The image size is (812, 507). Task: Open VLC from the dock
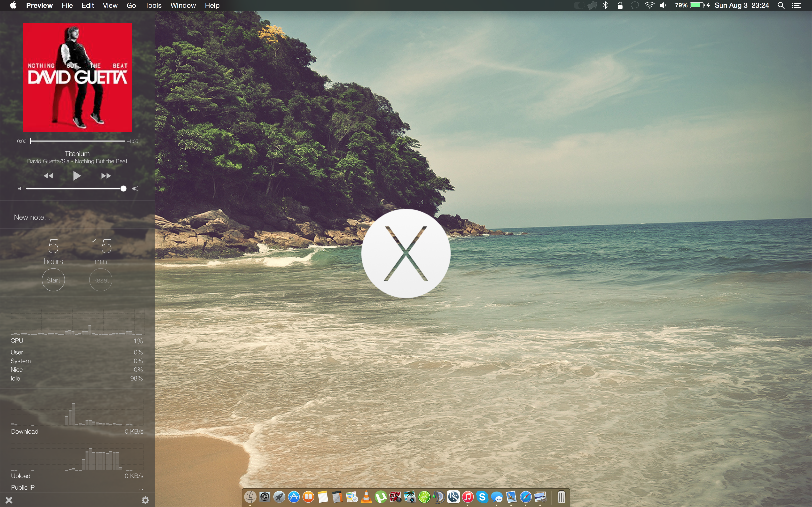366,497
